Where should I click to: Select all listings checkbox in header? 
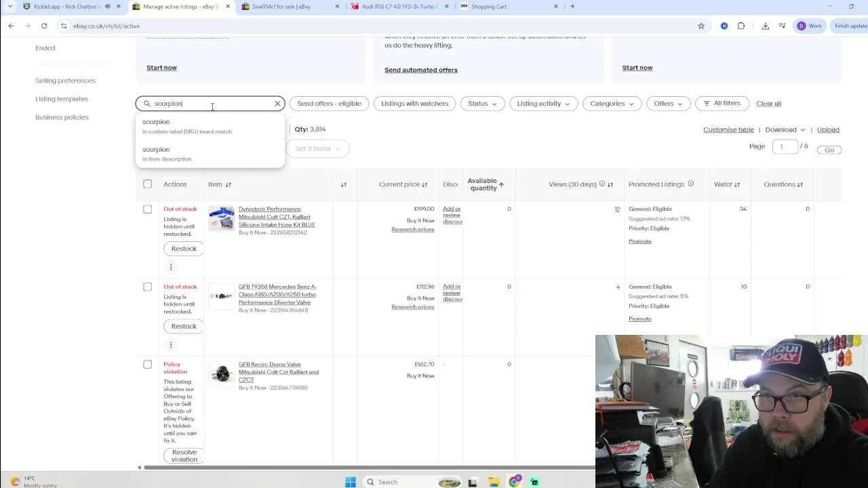point(147,184)
